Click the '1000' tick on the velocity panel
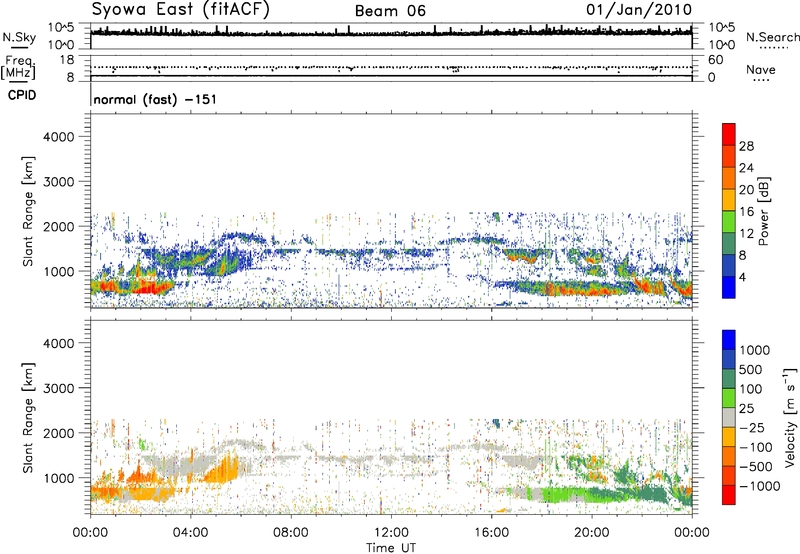 (x=59, y=478)
